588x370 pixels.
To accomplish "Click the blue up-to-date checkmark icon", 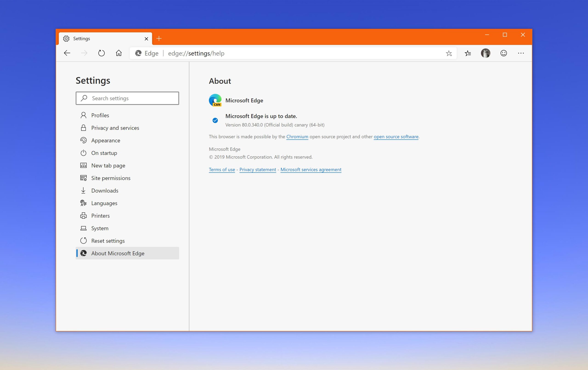I will tap(215, 120).
